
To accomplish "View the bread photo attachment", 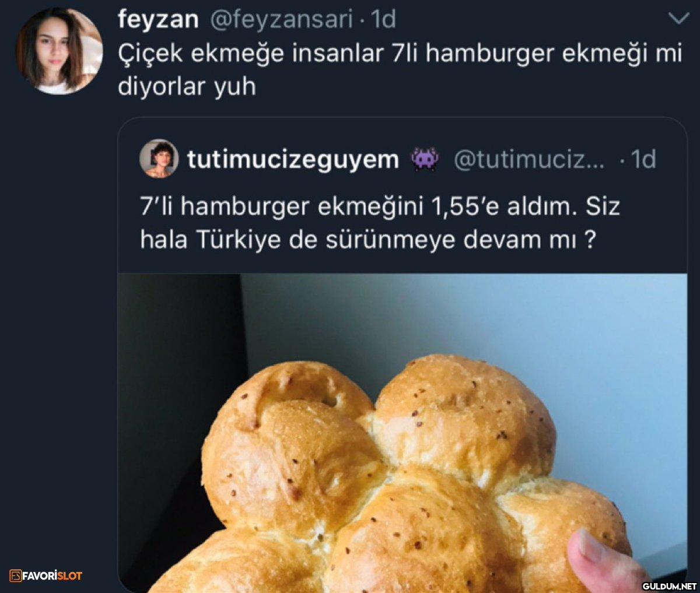I will click(x=402, y=433).
